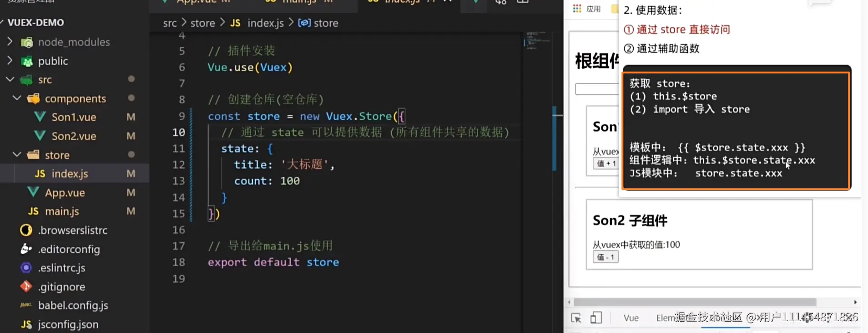Click the editor vertical scrollbar thumb
The height and width of the screenshot is (333, 868).
(555, 139)
